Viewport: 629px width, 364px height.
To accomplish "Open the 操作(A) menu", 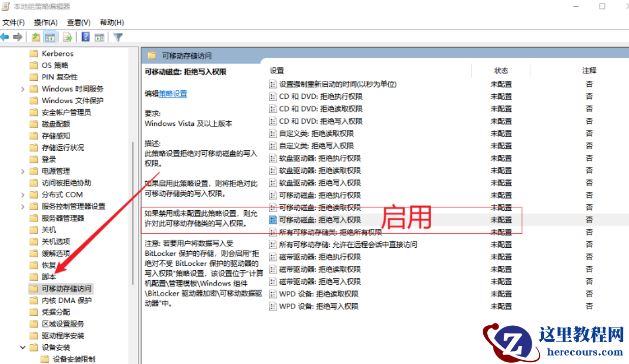I will point(46,22).
